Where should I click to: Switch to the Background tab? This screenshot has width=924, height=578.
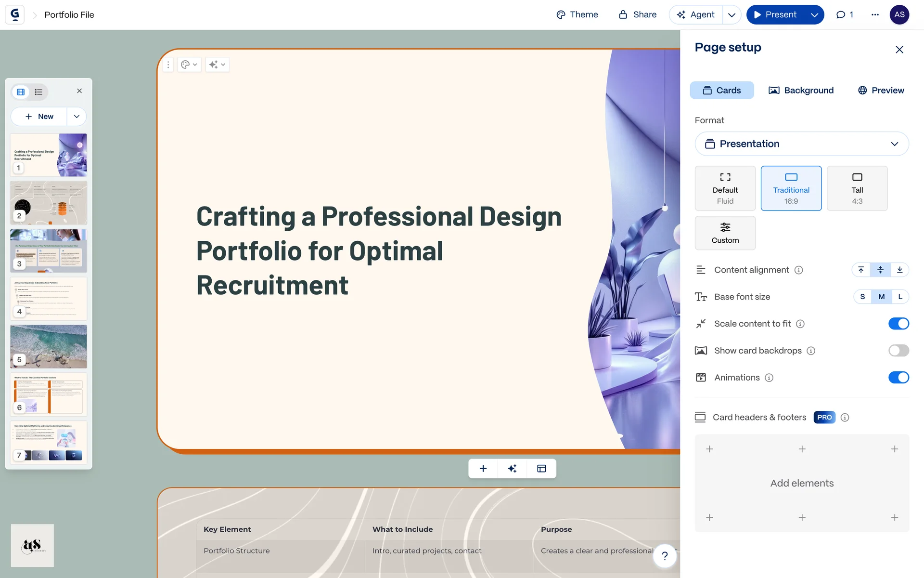click(801, 90)
